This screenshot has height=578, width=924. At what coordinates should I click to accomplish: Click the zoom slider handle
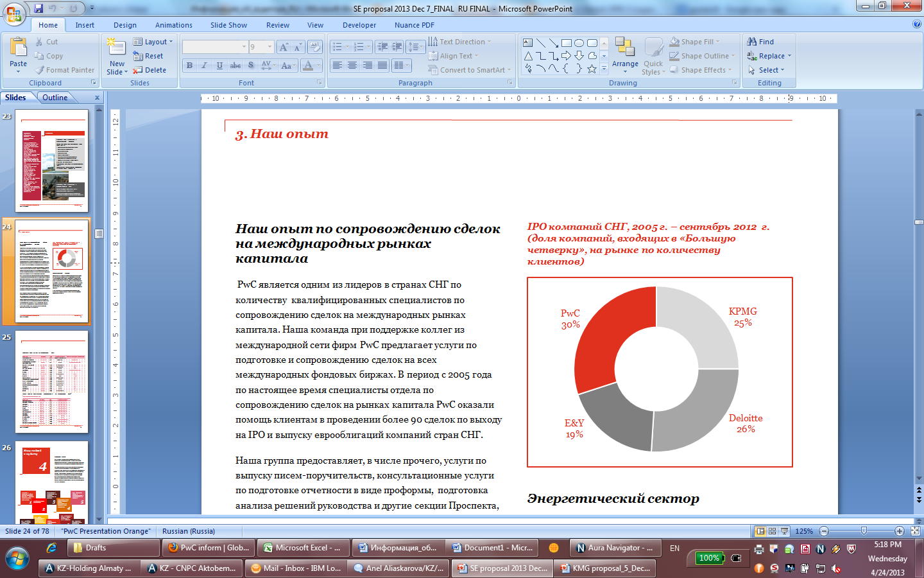864,531
